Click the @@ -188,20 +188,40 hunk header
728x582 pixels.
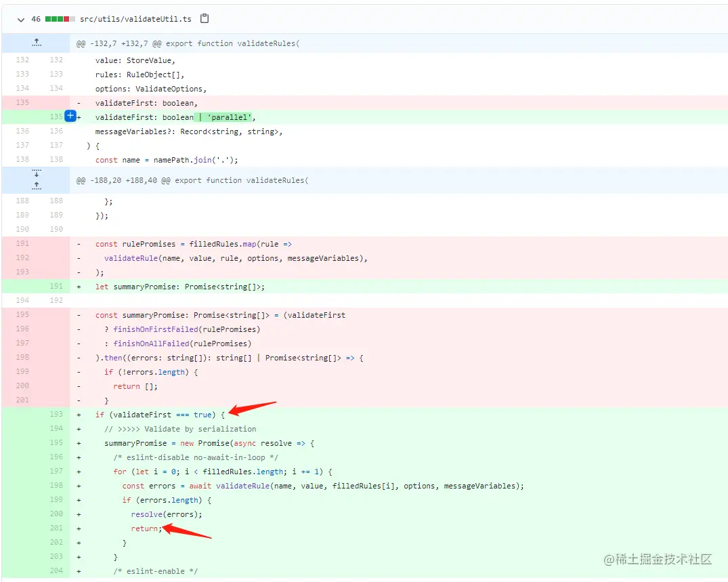point(192,180)
